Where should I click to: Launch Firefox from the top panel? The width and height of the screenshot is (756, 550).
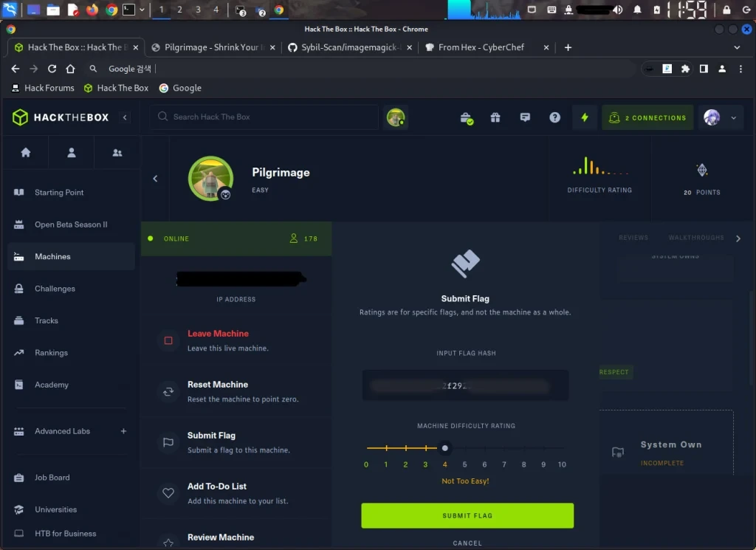pos(92,10)
